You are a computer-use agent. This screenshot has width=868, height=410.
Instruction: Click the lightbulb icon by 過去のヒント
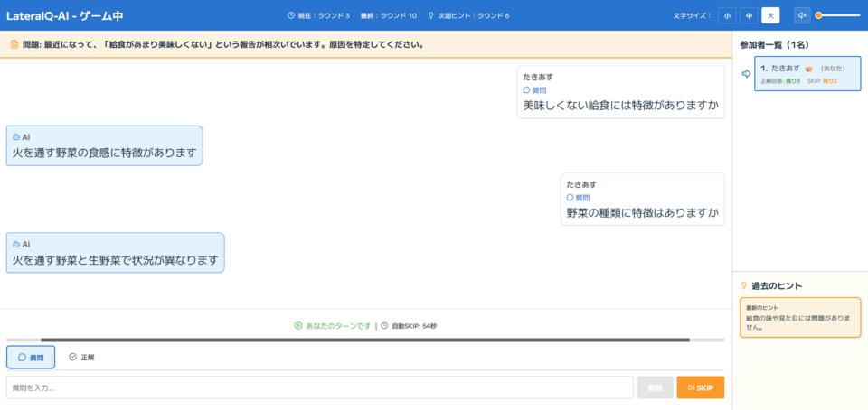point(744,285)
